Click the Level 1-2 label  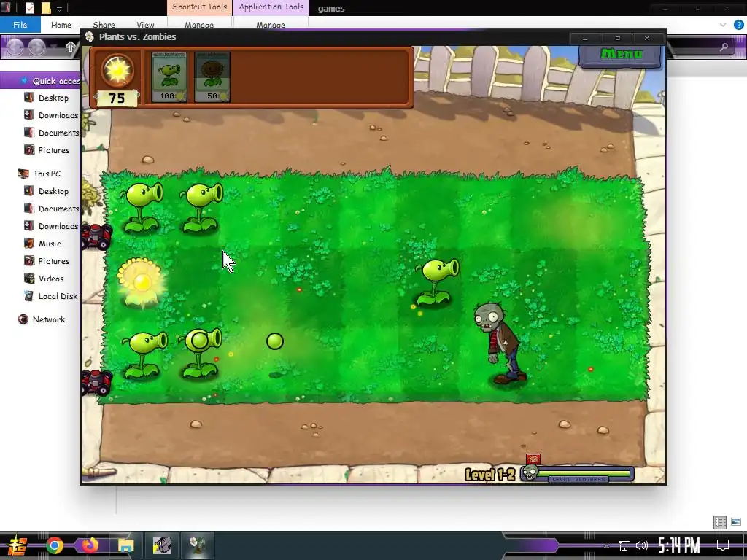click(x=489, y=474)
